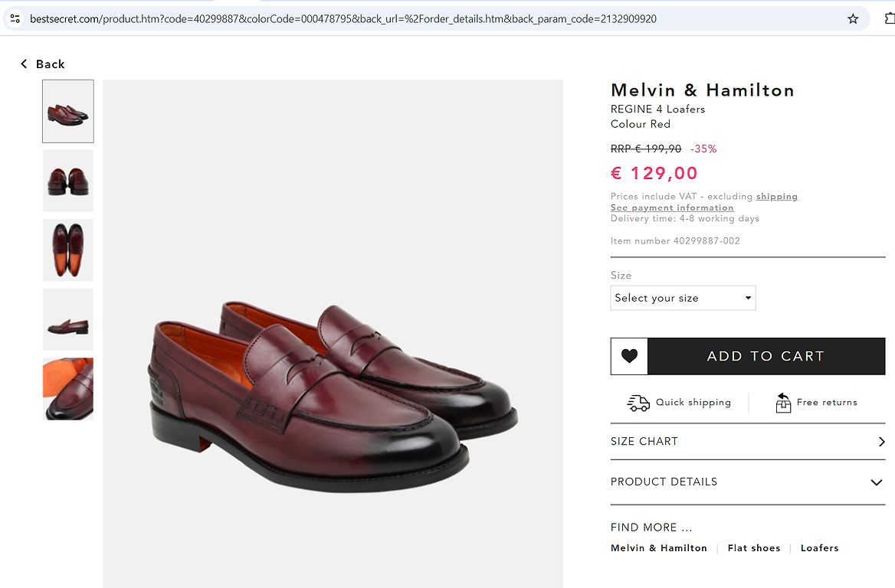Click the Back arrow icon
Viewport: 895px width, 588px height.
[24, 64]
